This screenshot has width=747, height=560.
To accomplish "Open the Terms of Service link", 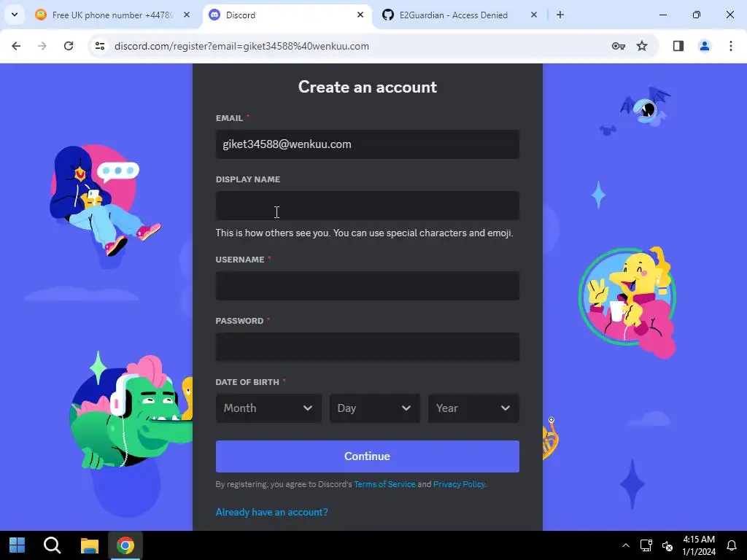I will [384, 484].
